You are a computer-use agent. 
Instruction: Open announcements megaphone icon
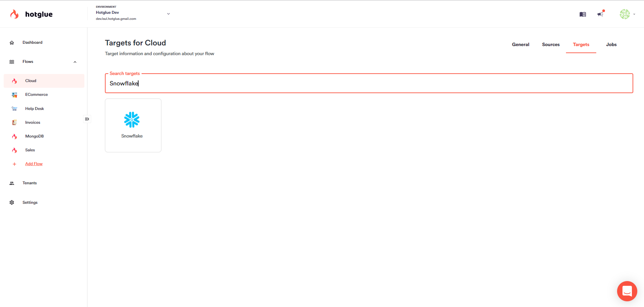(x=600, y=14)
